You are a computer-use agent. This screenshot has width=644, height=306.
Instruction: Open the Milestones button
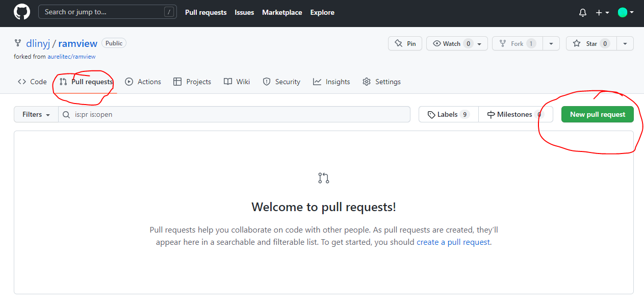pyautogui.click(x=516, y=114)
